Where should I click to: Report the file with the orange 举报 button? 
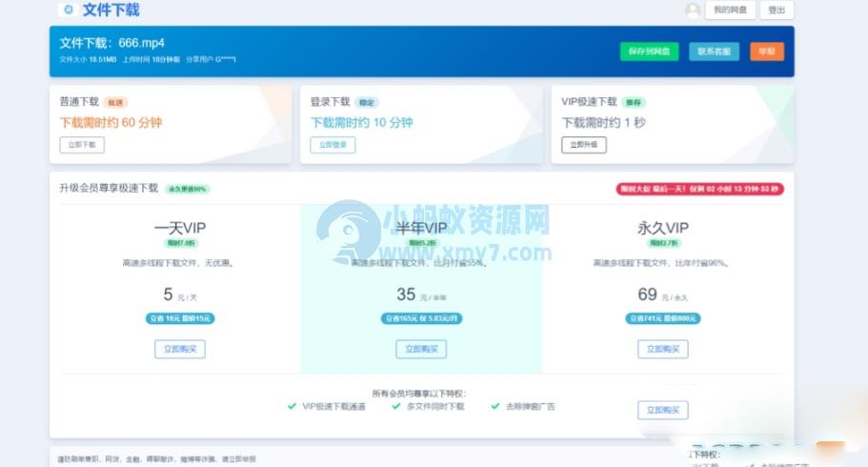(767, 51)
